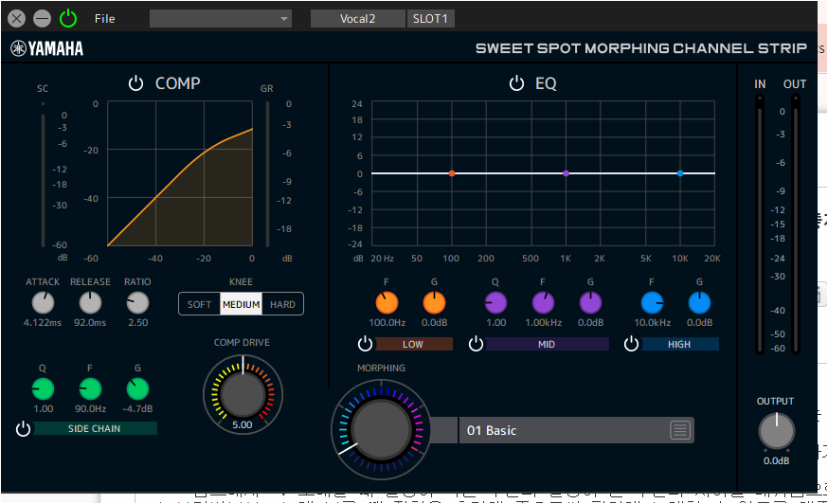828x504 pixels.
Task: Click the MID band F knob at 1.00kHz
Action: tap(543, 303)
